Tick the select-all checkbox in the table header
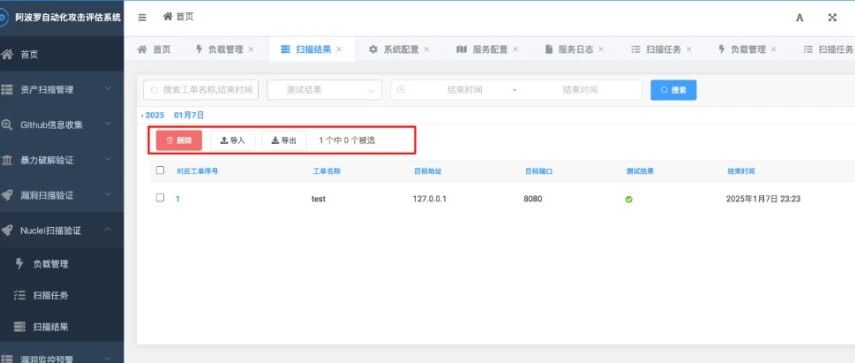The width and height of the screenshot is (855, 363). [160, 170]
